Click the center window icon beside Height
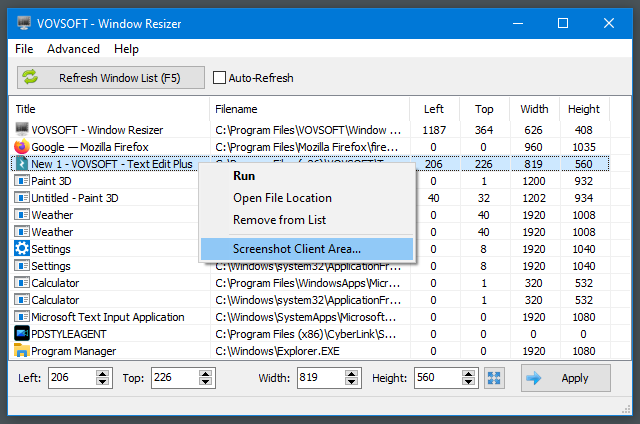Screen dimensions: 640x424 [494, 378]
